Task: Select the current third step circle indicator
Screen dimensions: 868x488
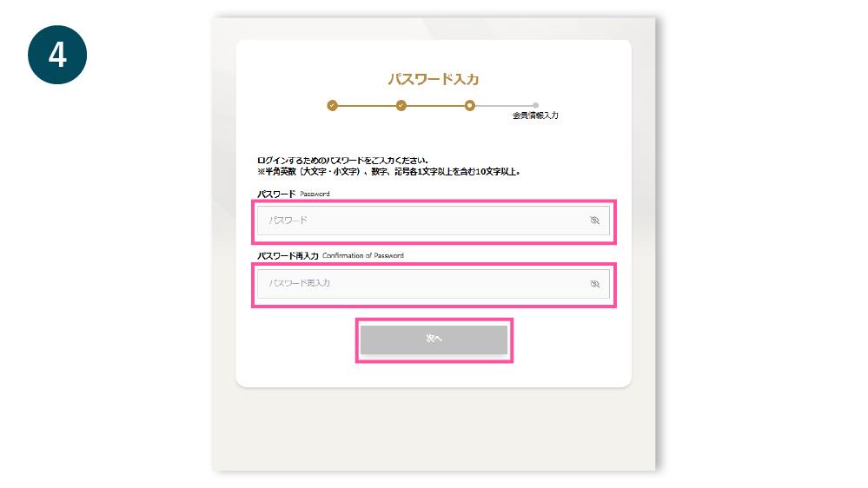Action: (470, 105)
